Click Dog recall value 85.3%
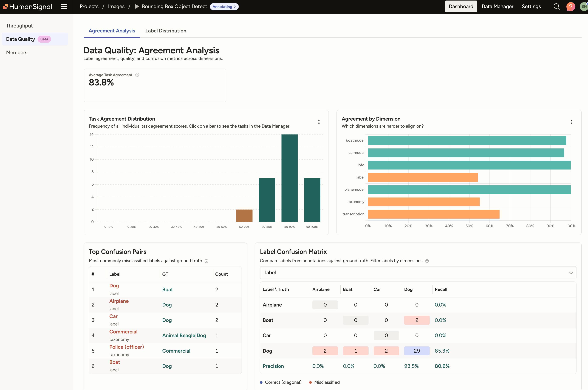The image size is (588, 390). point(442,351)
